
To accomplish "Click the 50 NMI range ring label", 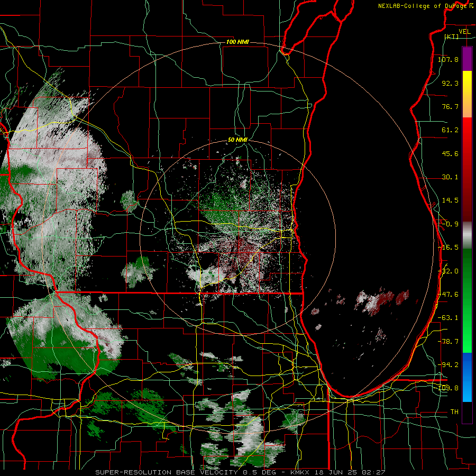I will (237, 140).
